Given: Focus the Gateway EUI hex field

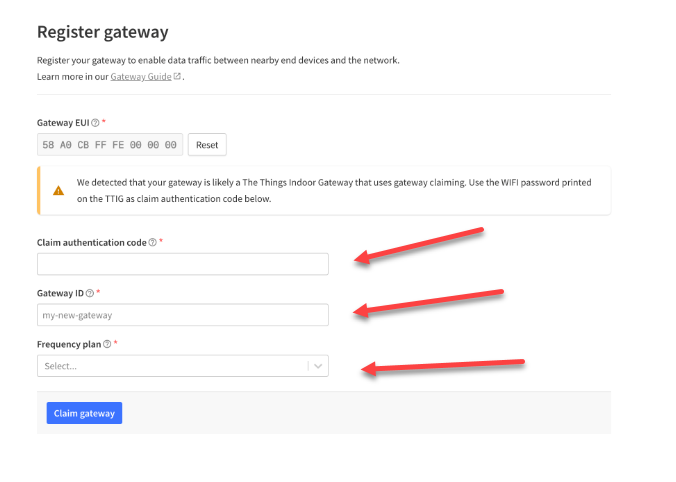Looking at the screenshot, I should tap(110, 145).
